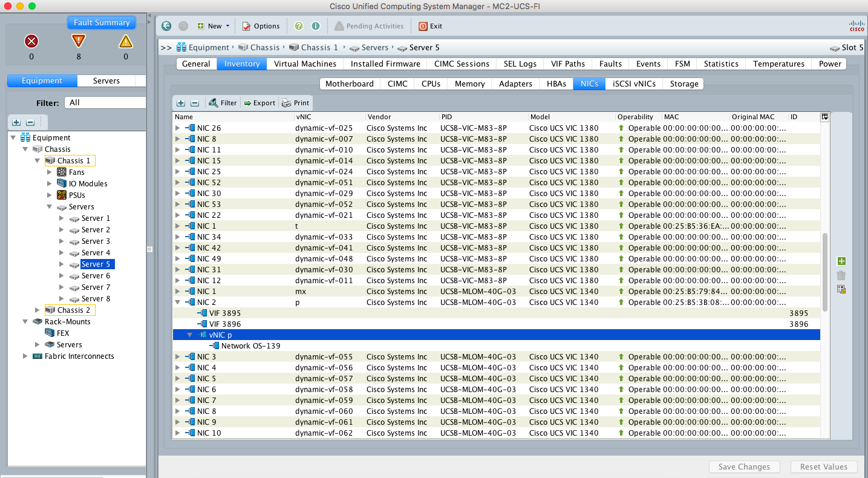Collapse the Equipment tree node
The width and height of the screenshot is (868, 478).
pos(14,138)
